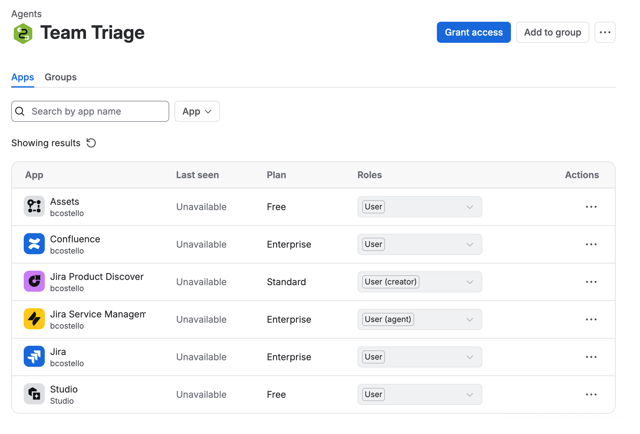This screenshot has width=640, height=434.
Task: Open the App filter dropdown
Action: 197,111
